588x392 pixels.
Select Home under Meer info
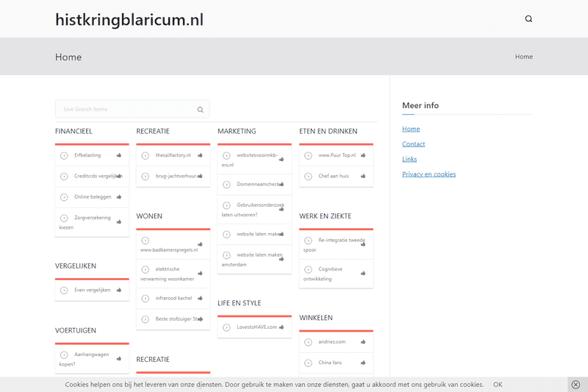411,129
